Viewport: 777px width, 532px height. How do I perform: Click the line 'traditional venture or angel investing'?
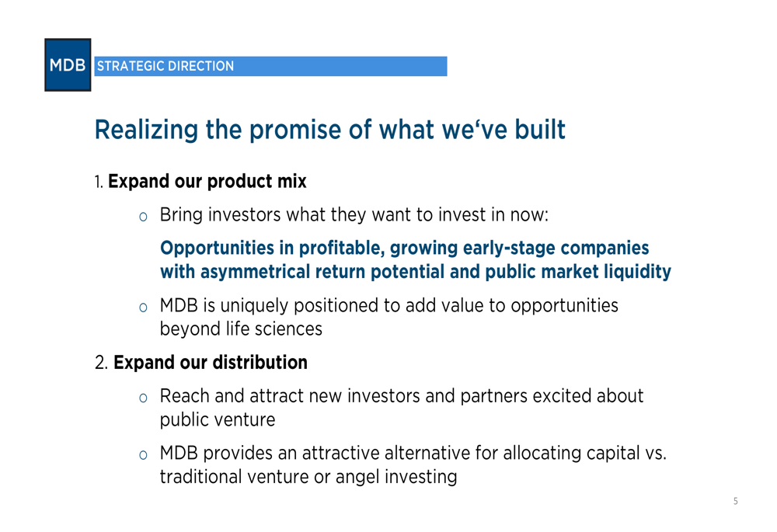coord(308,477)
